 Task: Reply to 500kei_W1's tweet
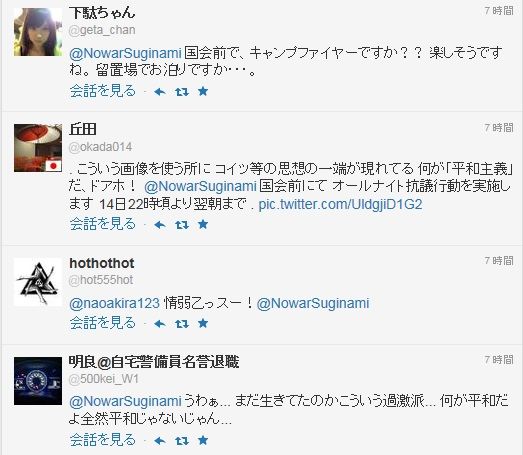click(160, 441)
